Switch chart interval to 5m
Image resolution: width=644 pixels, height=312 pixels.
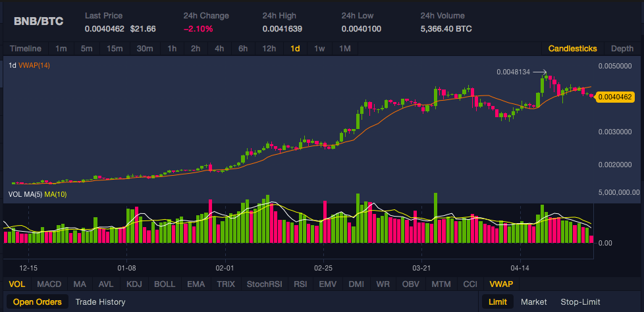86,49
